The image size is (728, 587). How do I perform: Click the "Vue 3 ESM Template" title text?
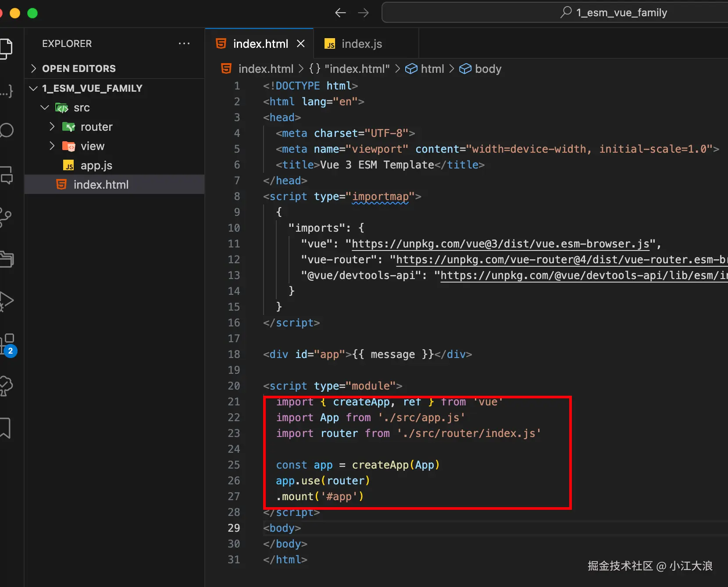pyautogui.click(x=377, y=165)
